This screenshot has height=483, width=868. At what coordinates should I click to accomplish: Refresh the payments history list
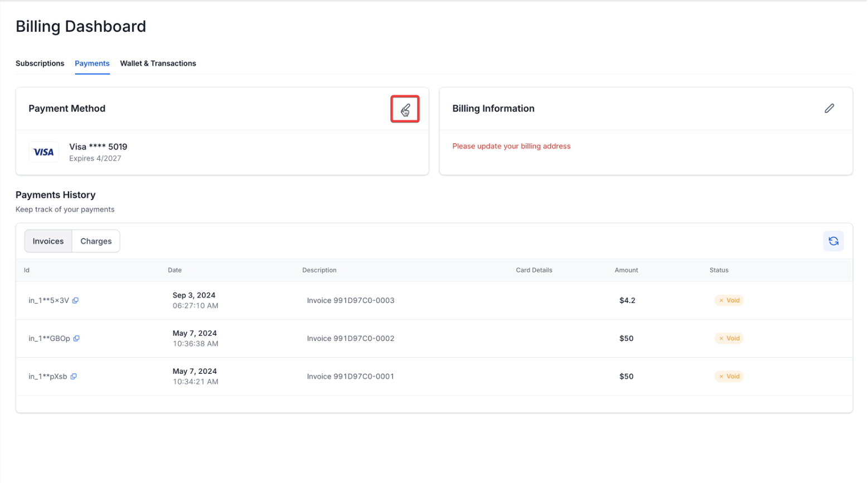833,241
